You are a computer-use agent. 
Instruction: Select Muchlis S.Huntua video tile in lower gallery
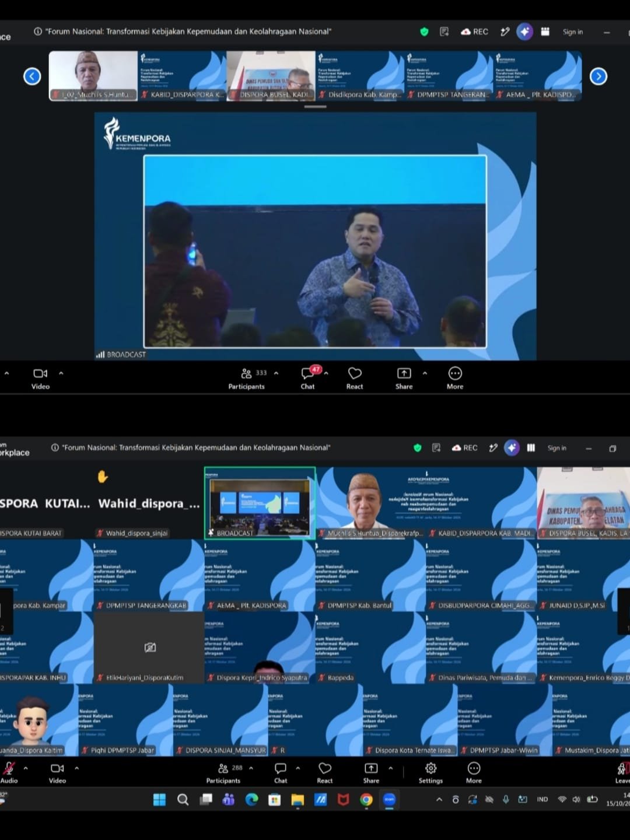coord(371,502)
